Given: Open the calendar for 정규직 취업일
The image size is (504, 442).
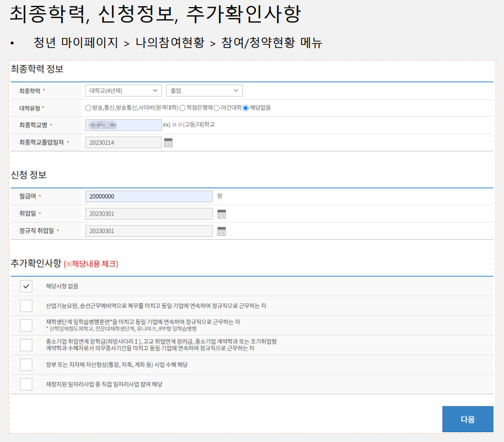Looking at the screenshot, I should [x=222, y=231].
